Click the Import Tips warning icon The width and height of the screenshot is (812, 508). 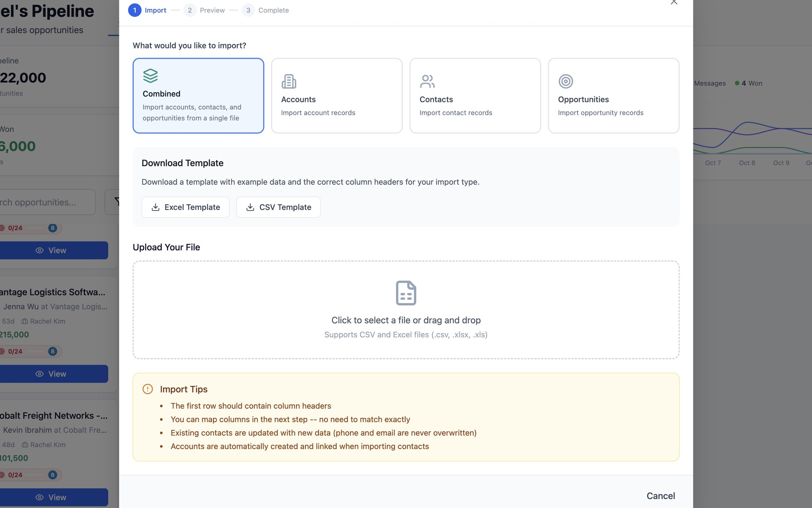click(148, 389)
